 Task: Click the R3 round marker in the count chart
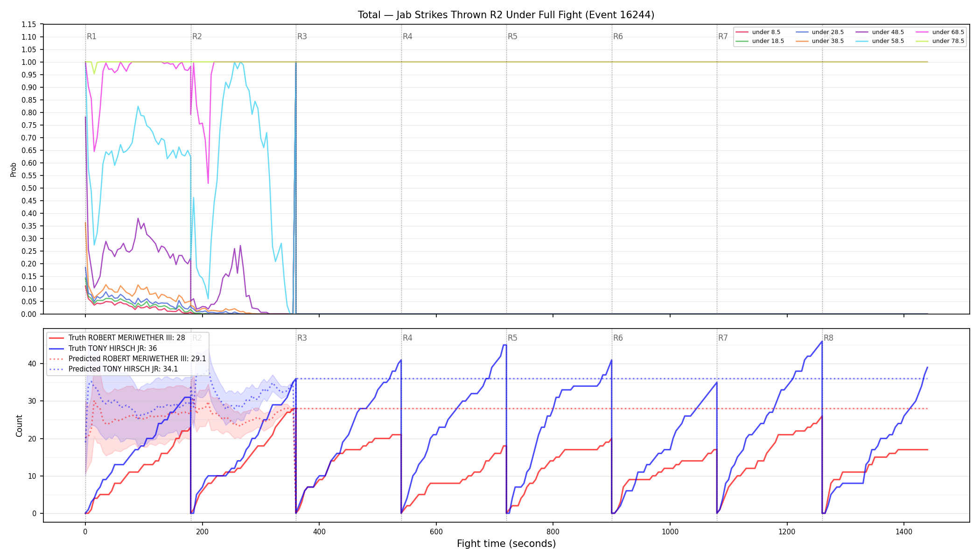302,338
